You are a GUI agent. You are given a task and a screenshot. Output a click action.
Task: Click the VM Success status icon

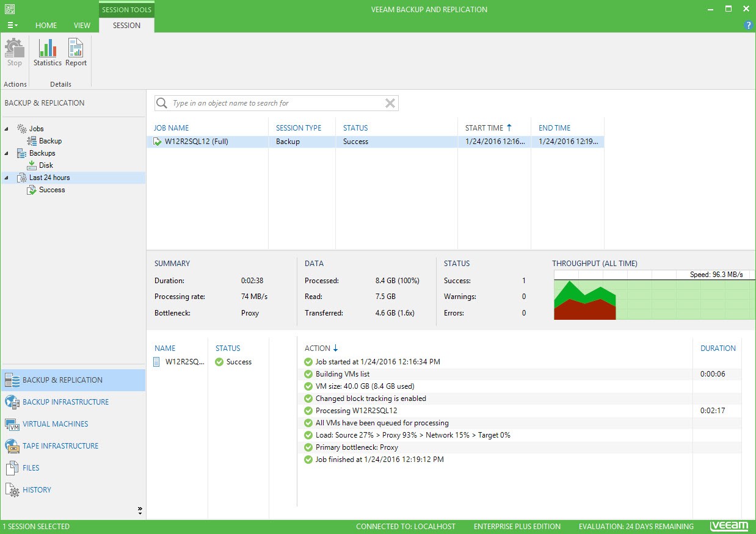pos(219,362)
